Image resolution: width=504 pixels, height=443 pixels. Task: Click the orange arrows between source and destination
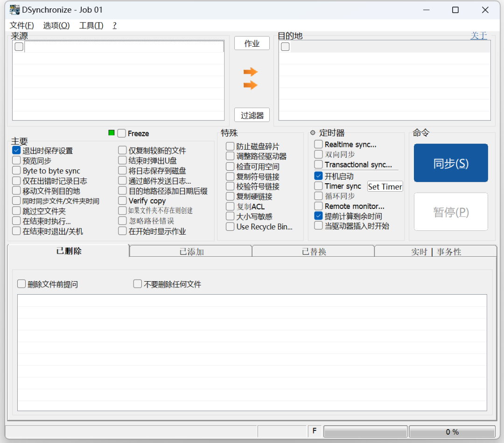pyautogui.click(x=251, y=78)
